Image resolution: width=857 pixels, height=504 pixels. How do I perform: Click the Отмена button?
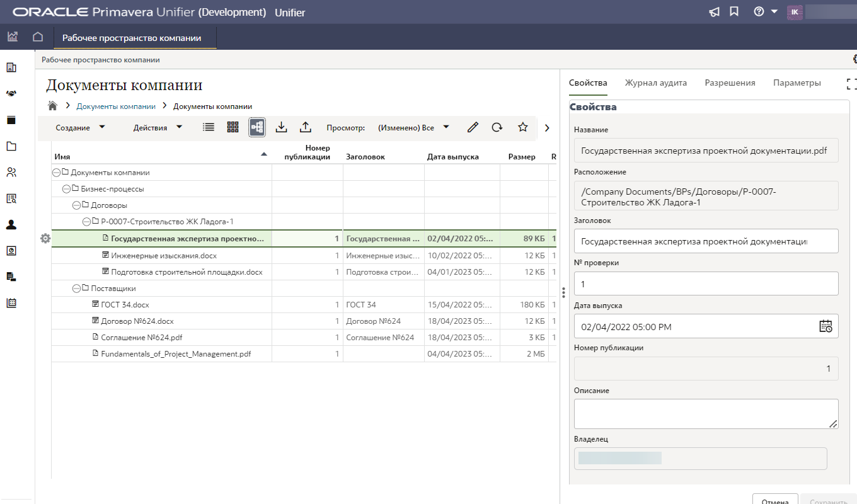[775, 500]
